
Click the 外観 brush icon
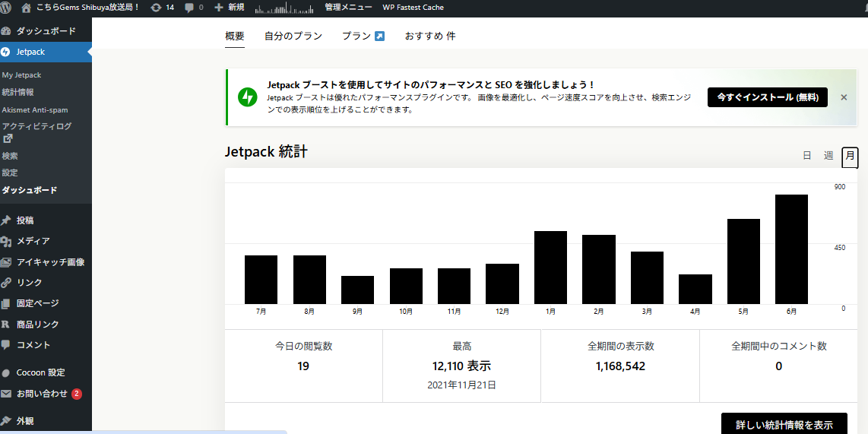click(5, 421)
